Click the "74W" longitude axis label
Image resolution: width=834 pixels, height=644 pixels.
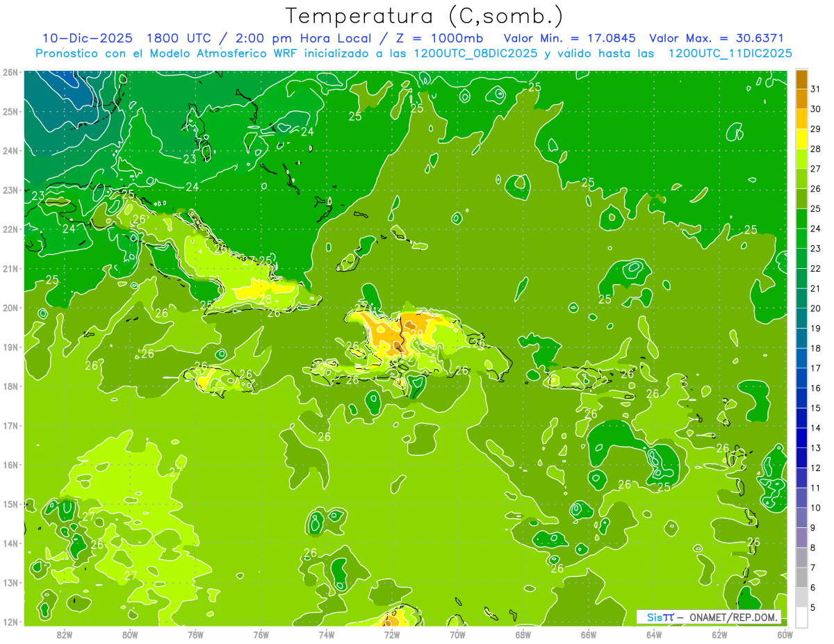tap(326, 634)
